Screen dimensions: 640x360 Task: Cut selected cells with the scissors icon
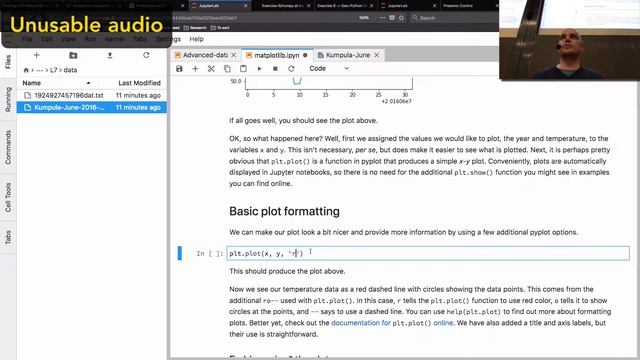click(x=211, y=69)
